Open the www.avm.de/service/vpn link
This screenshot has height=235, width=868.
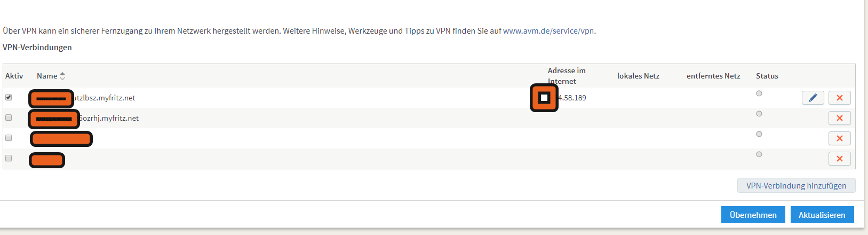coord(548,31)
